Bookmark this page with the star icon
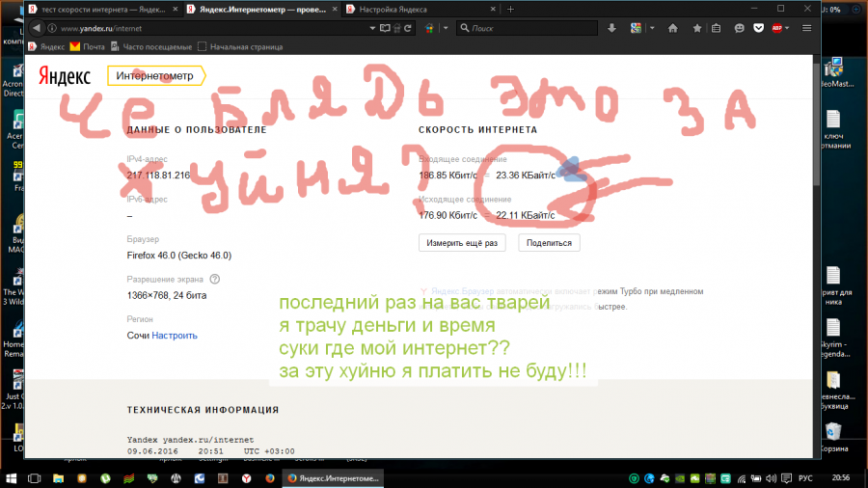 pos(697,28)
